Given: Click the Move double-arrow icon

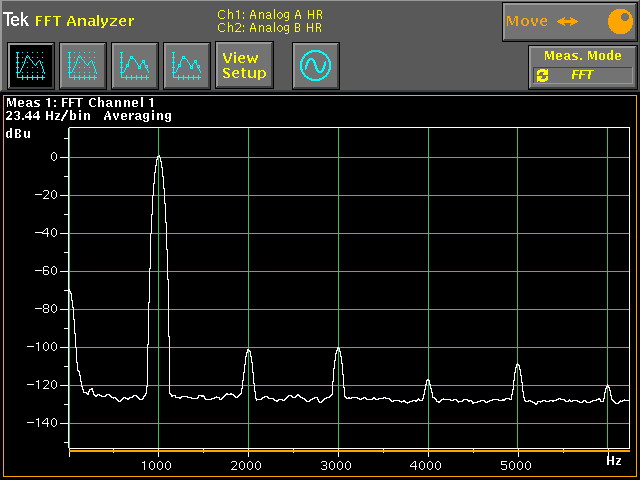Looking at the screenshot, I should (568, 21).
